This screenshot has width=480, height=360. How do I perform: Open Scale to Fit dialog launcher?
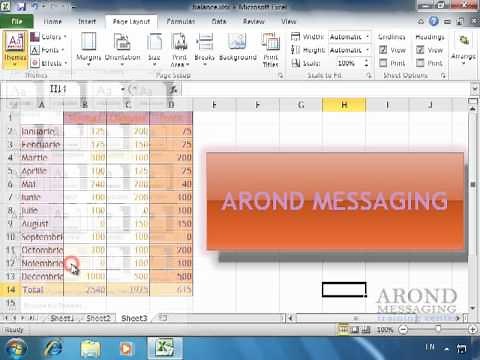[x=369, y=76]
